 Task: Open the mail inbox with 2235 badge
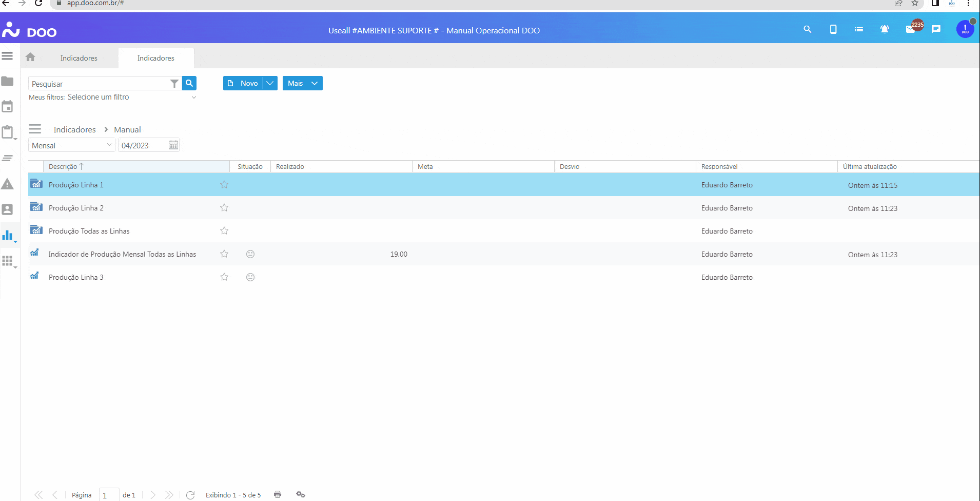click(x=911, y=30)
